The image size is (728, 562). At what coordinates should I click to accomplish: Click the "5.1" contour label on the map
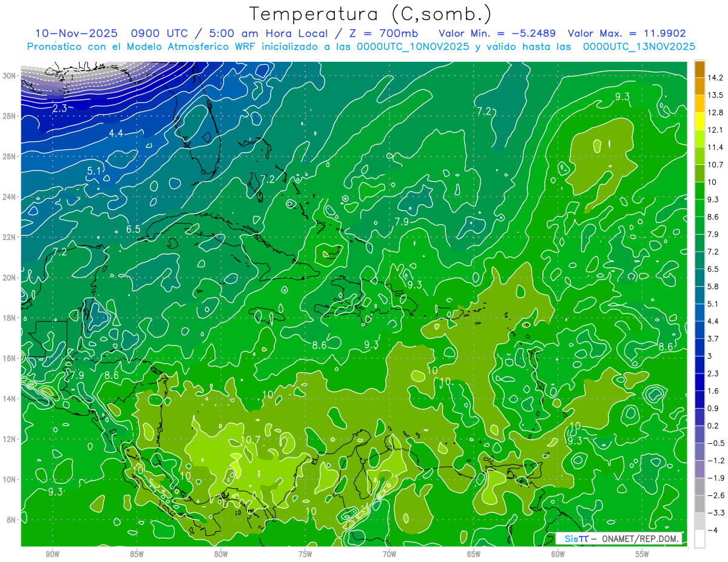[94, 171]
